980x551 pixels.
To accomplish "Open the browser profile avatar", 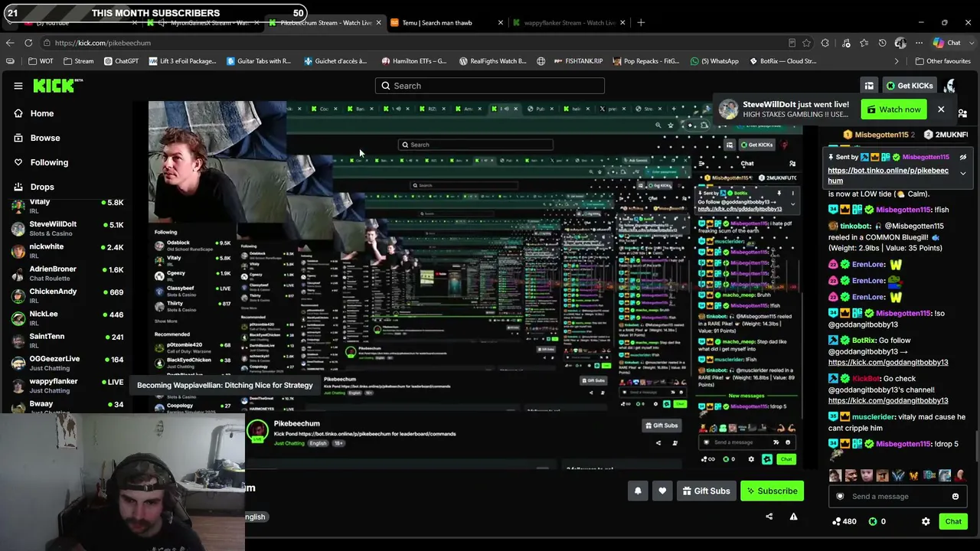I will tap(900, 43).
